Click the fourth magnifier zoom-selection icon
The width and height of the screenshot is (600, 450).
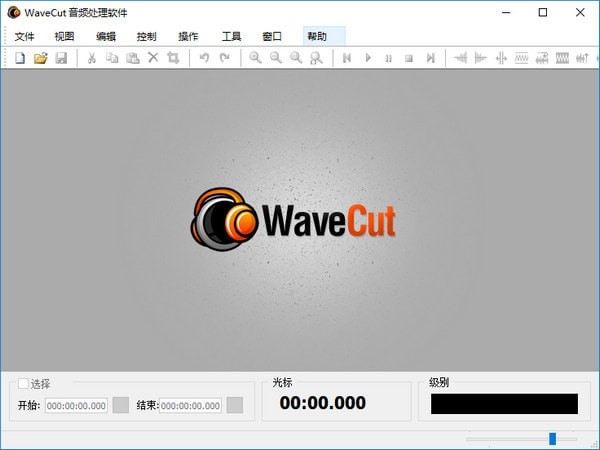(316, 58)
